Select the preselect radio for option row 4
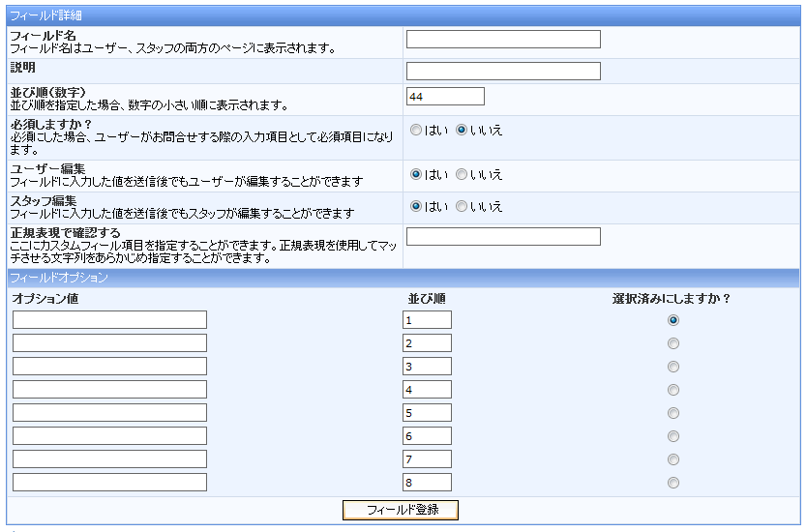Viewport: 807px width, 532px height. (673, 390)
